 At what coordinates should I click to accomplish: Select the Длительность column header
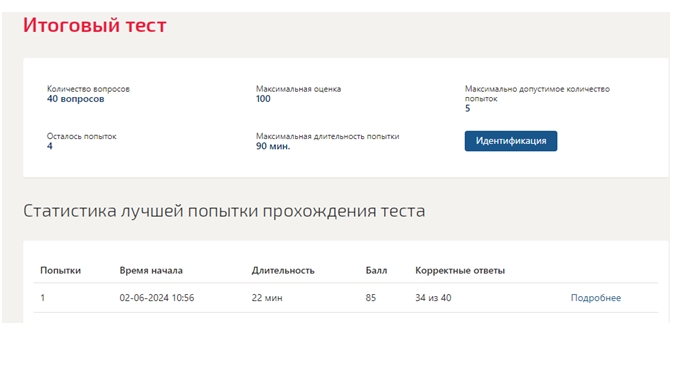point(283,270)
